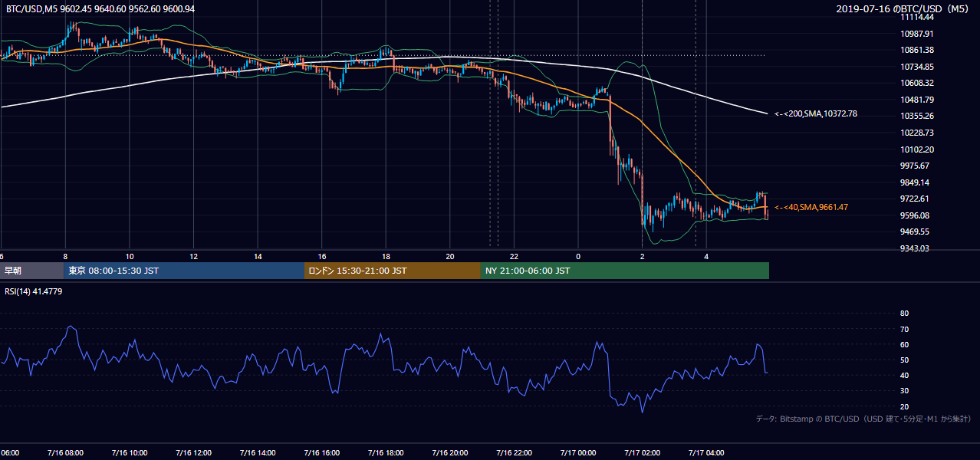The width and height of the screenshot is (980, 460).
Task: Click RSI axis level 60
Action: 905,344
